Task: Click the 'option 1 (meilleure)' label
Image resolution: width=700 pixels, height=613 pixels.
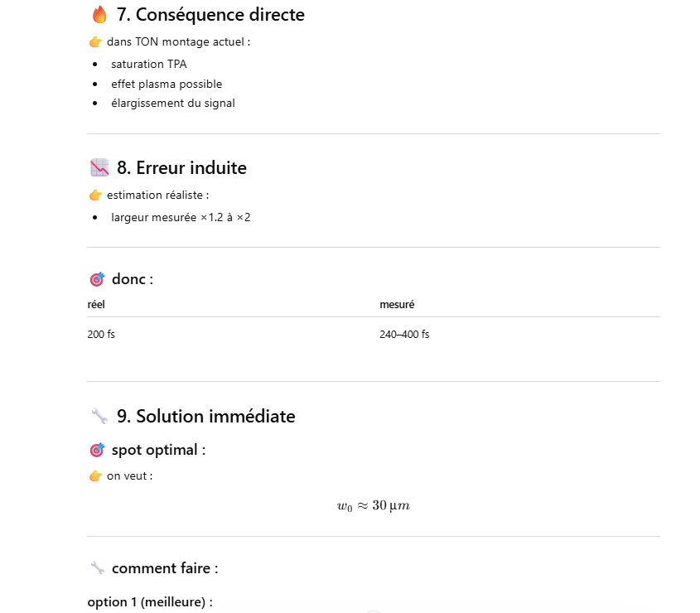Action: [x=150, y=602]
